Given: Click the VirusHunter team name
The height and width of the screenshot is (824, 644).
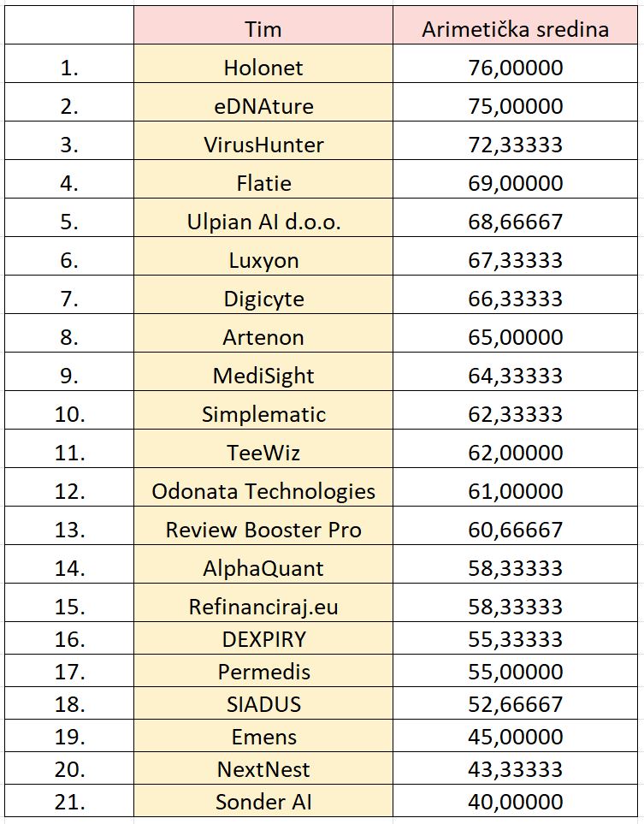Looking at the screenshot, I should (x=263, y=145).
